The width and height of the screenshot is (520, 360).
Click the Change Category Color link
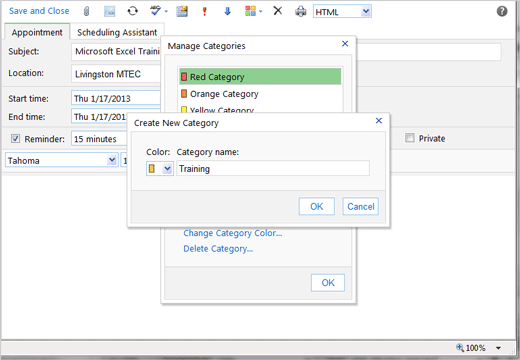point(233,233)
